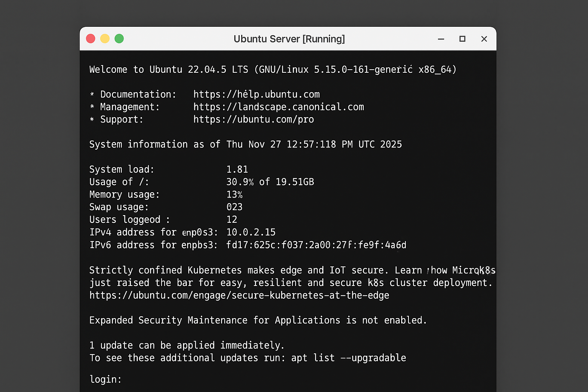The width and height of the screenshot is (588, 392).
Task: Click the 'Strictly confined Kubernetes' line
Action: [292, 270]
